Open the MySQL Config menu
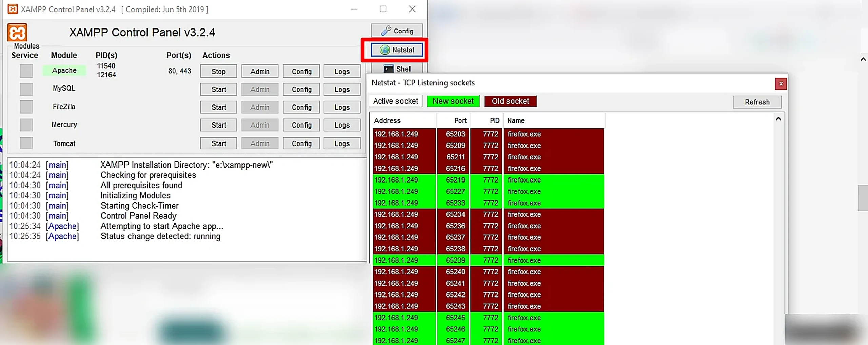 (x=301, y=89)
